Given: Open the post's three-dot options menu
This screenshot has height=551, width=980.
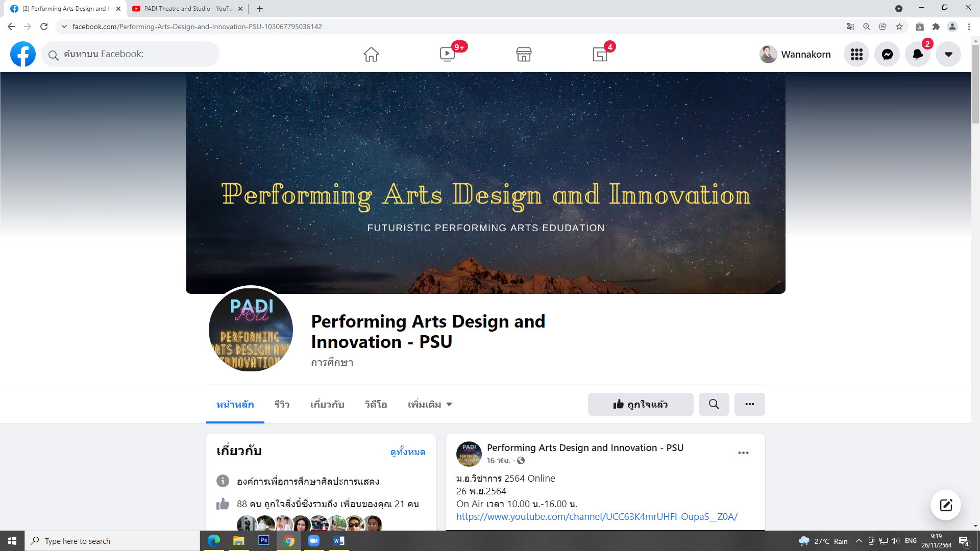Looking at the screenshot, I should pyautogui.click(x=743, y=453).
